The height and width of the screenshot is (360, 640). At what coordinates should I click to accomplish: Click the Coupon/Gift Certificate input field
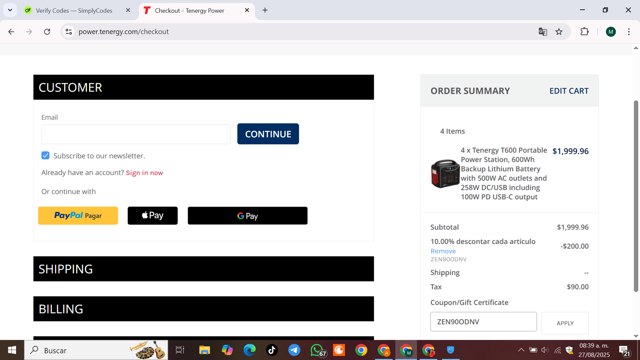pyautogui.click(x=483, y=322)
